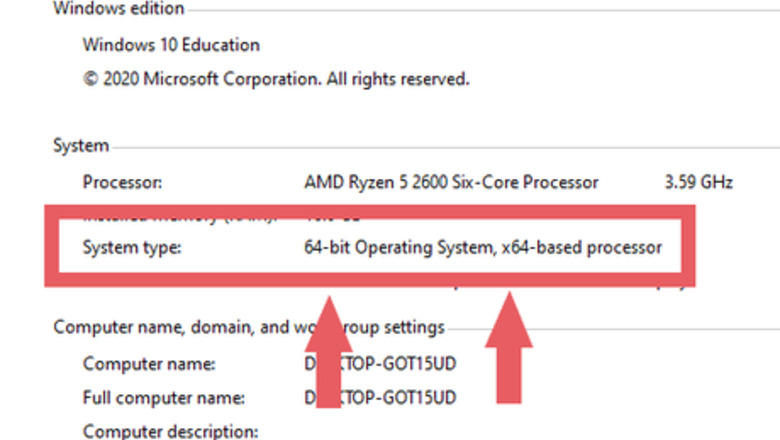Click the Full computer name: label

162,398
